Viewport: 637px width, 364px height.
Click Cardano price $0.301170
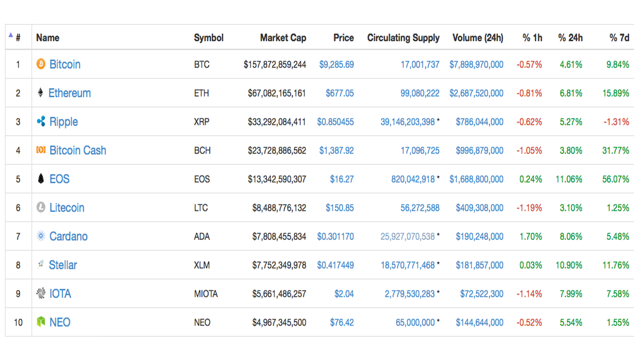tap(336, 236)
